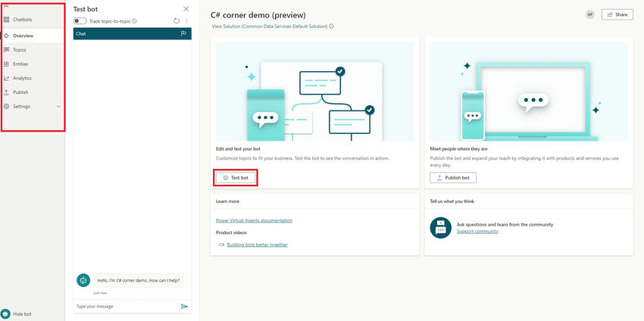This screenshot has width=644, height=321.
Task: Click the Type your message field
Action: (127, 306)
